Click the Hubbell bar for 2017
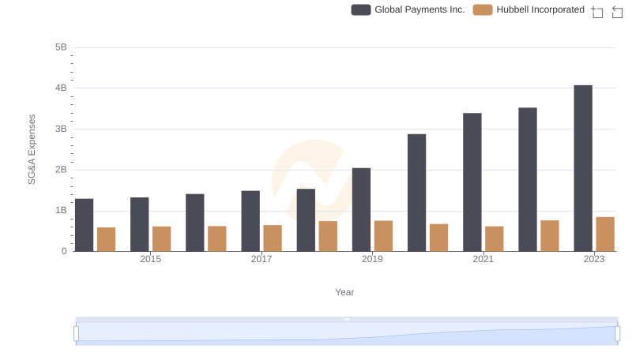The height and width of the screenshot is (364, 632). (273, 238)
